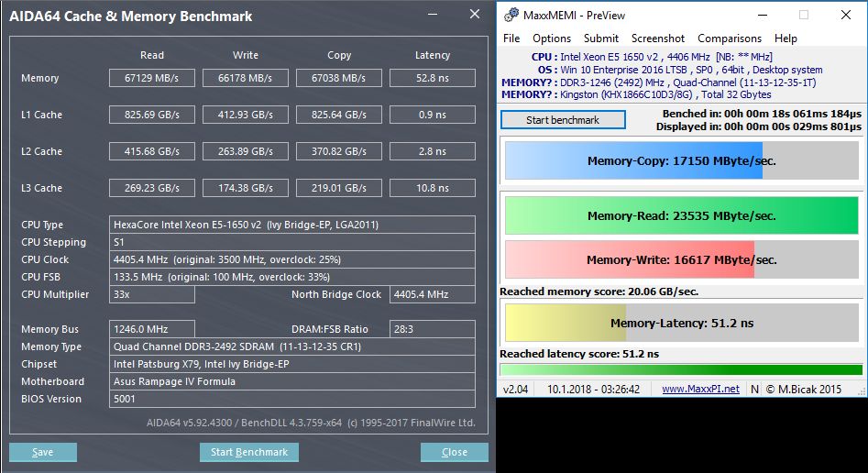Click the green progress bar under latency score
Screen dimensions: 868x473
click(x=681, y=369)
